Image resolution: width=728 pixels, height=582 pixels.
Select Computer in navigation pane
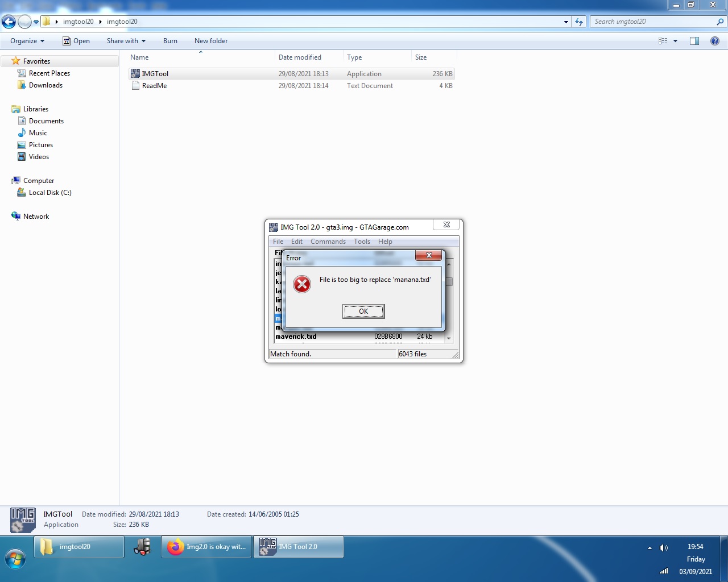click(x=38, y=181)
